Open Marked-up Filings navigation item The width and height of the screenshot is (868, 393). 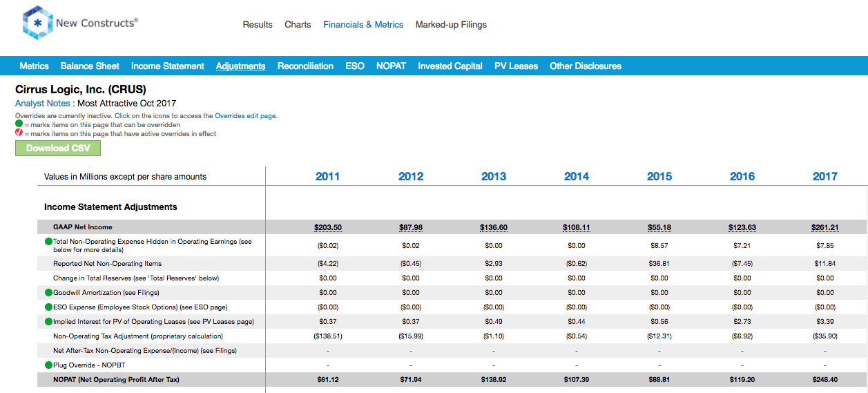(451, 24)
